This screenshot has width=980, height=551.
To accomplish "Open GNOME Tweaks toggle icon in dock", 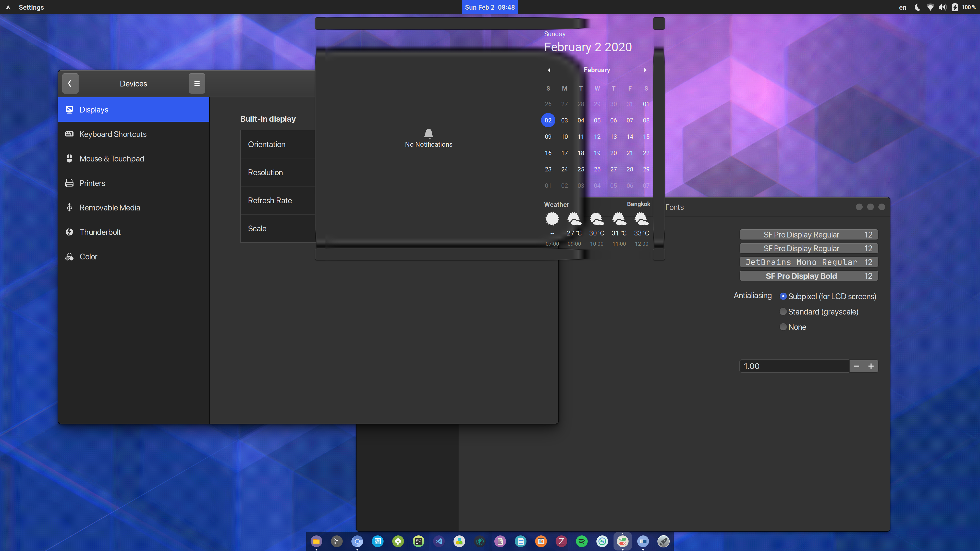I will (x=622, y=541).
